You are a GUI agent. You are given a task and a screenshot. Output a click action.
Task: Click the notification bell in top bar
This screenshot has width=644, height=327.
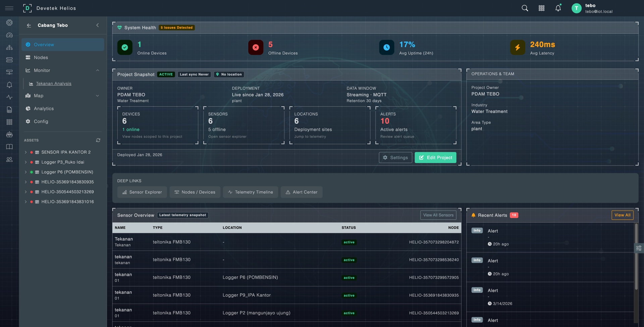pos(558,8)
